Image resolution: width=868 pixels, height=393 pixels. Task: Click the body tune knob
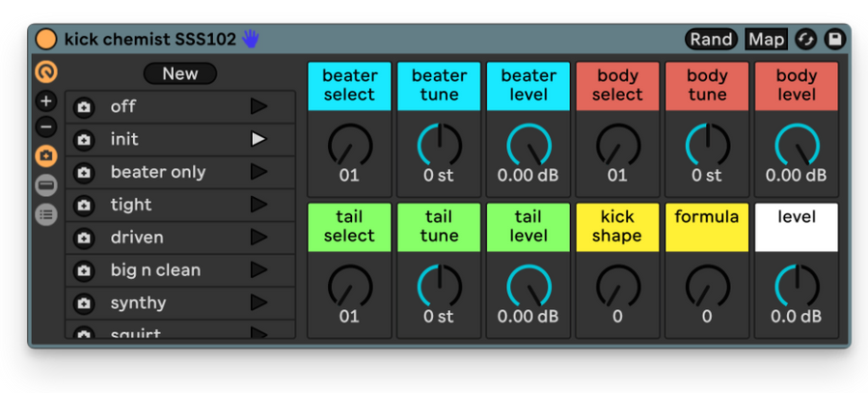click(x=708, y=145)
